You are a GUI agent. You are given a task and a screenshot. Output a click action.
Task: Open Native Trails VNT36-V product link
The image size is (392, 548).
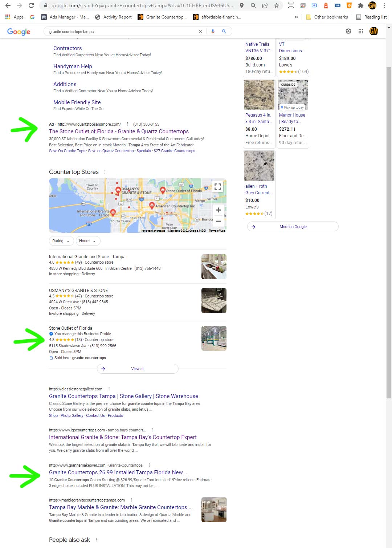pos(258,48)
